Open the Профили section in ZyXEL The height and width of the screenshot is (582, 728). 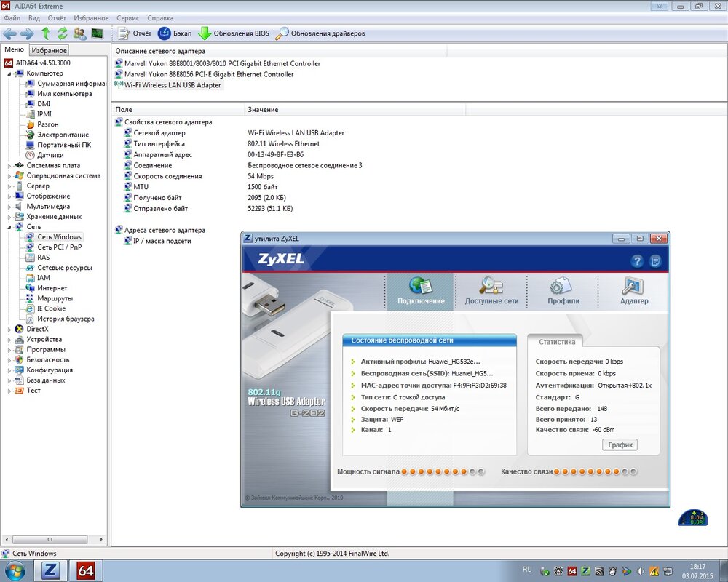click(563, 291)
